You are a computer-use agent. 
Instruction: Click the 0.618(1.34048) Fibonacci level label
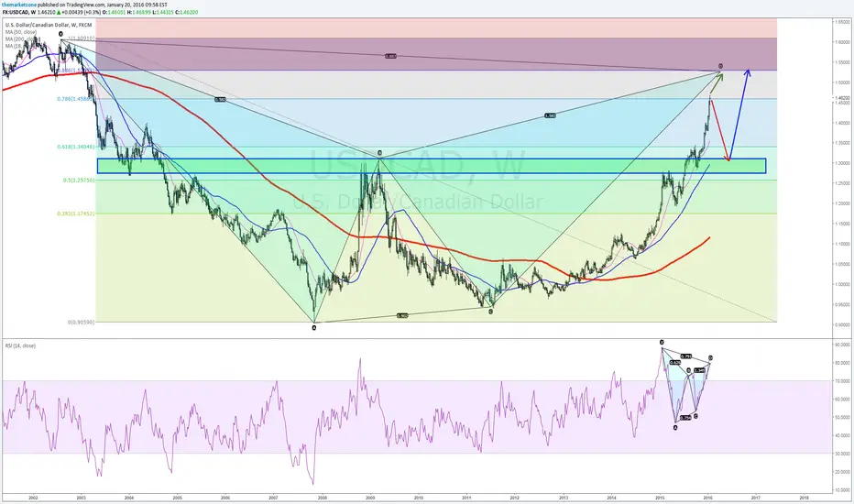tap(76, 147)
